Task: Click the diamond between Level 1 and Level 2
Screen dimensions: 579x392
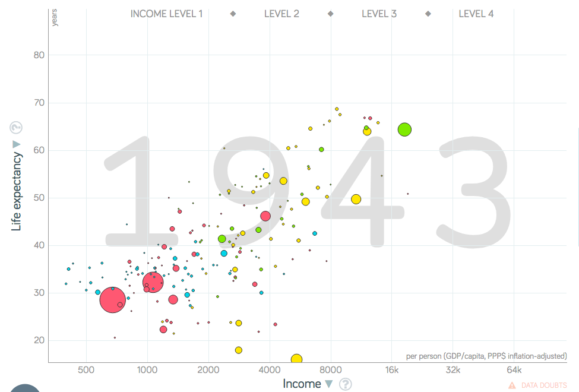Action: pyautogui.click(x=233, y=14)
